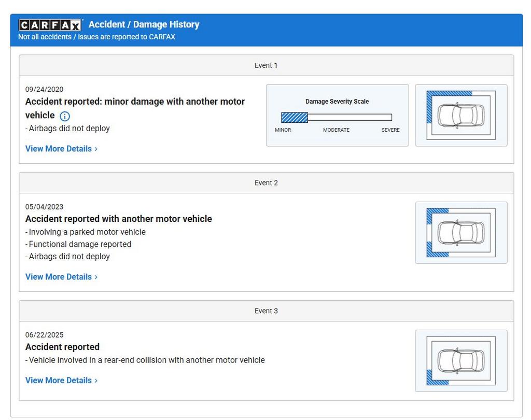
Task: Select the Event 3 header bar
Action: coord(266,311)
